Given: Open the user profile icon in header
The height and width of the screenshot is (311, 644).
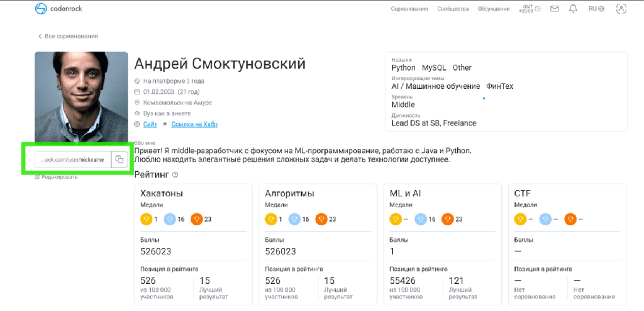Looking at the screenshot, I should tap(621, 9).
